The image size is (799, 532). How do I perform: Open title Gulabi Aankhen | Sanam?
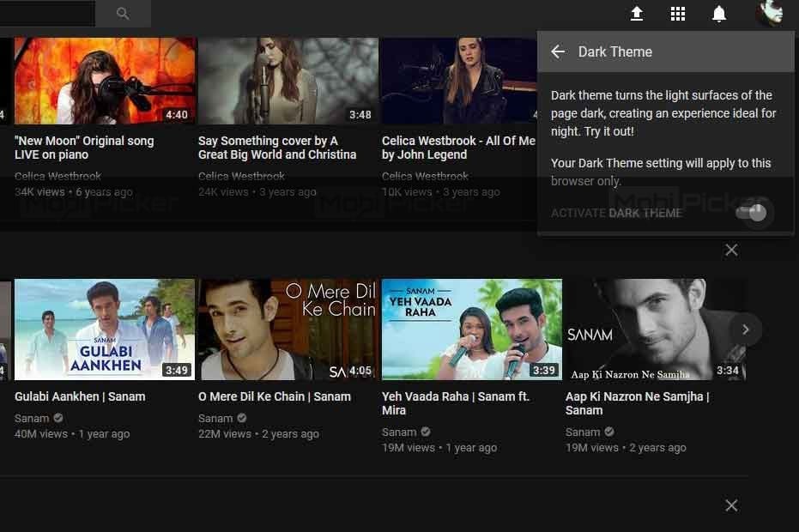pos(80,396)
